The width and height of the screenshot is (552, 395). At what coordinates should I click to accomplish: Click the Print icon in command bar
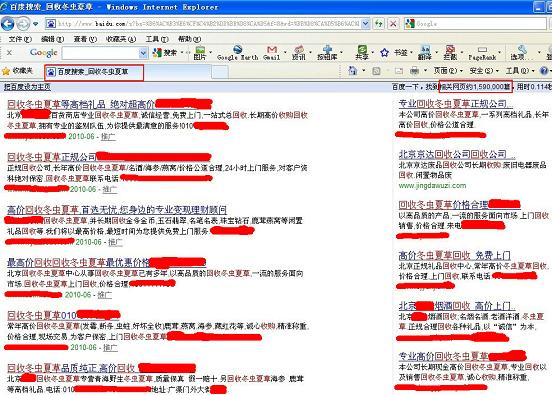tap(415, 71)
